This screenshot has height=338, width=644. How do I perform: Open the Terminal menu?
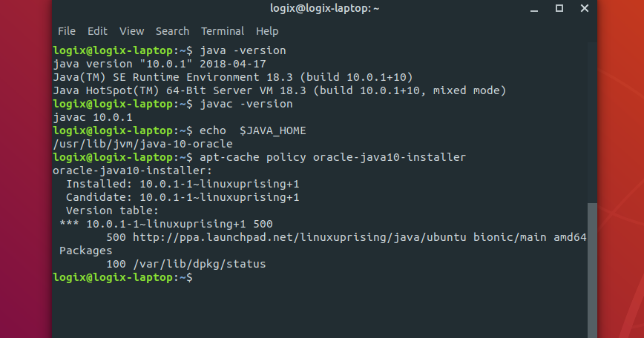[223, 31]
